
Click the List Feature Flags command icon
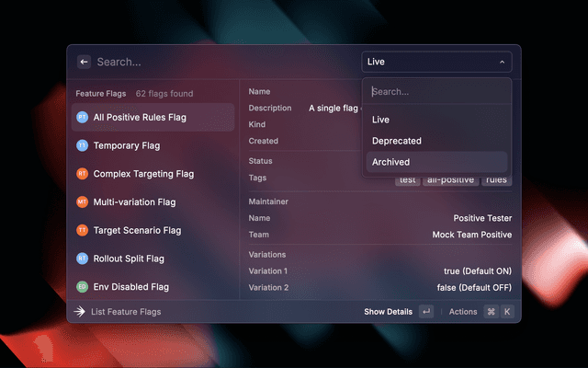click(x=80, y=312)
